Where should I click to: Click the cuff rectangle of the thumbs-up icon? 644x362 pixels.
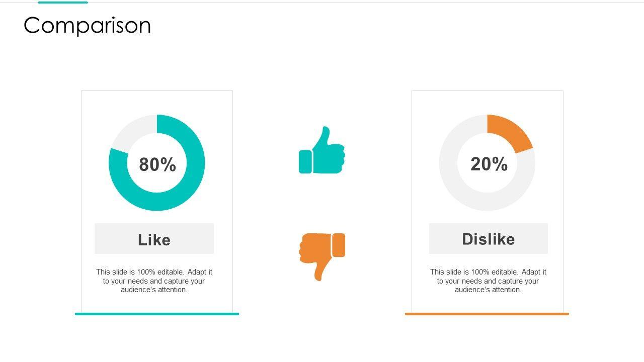305,161
